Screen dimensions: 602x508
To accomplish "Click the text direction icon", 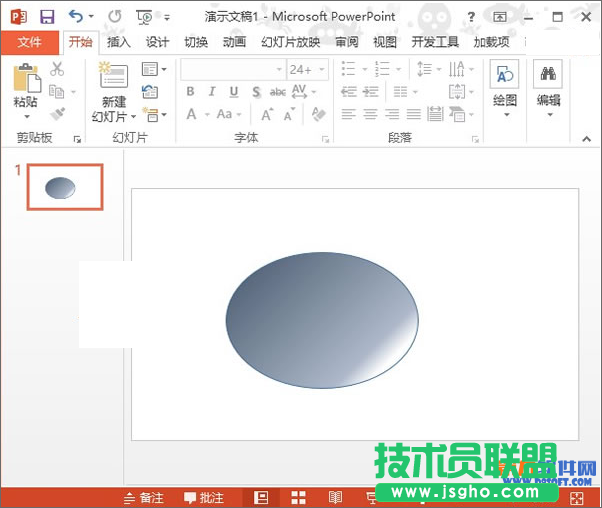I will coord(457,69).
